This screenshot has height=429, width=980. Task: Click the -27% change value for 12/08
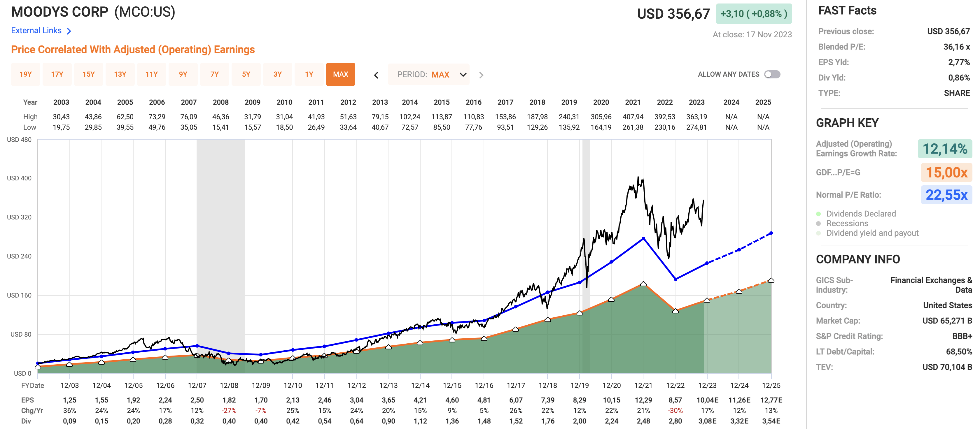click(x=229, y=411)
